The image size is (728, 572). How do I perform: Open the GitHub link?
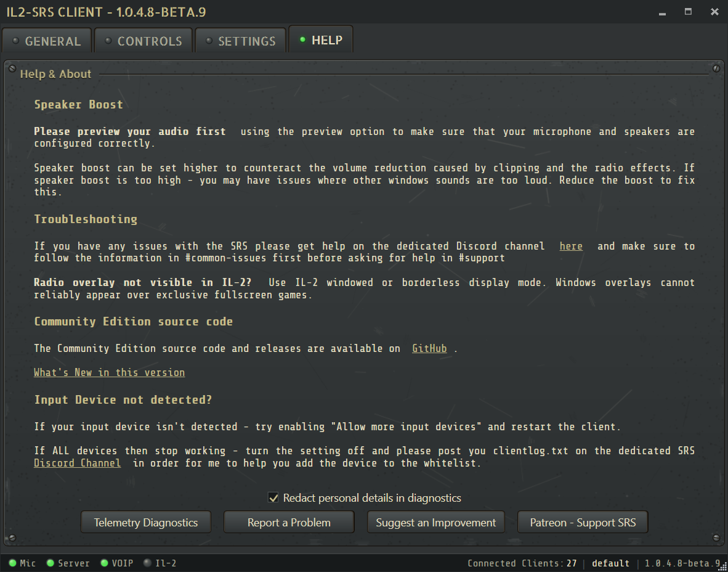(x=429, y=348)
